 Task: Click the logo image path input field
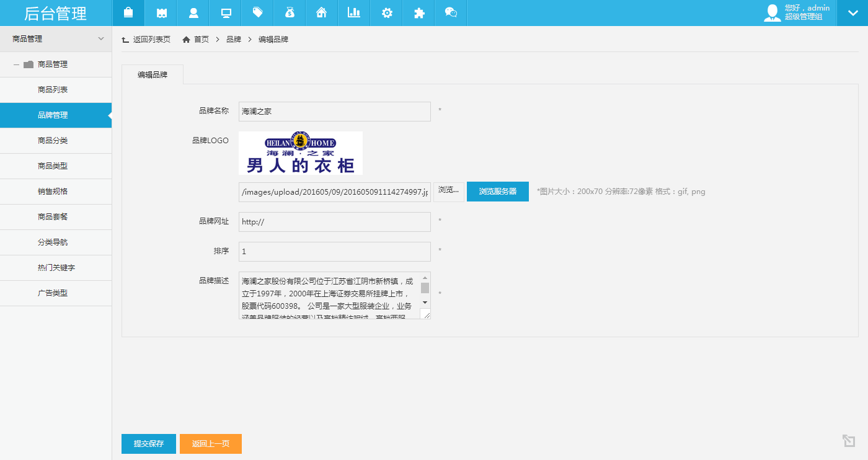tap(335, 192)
